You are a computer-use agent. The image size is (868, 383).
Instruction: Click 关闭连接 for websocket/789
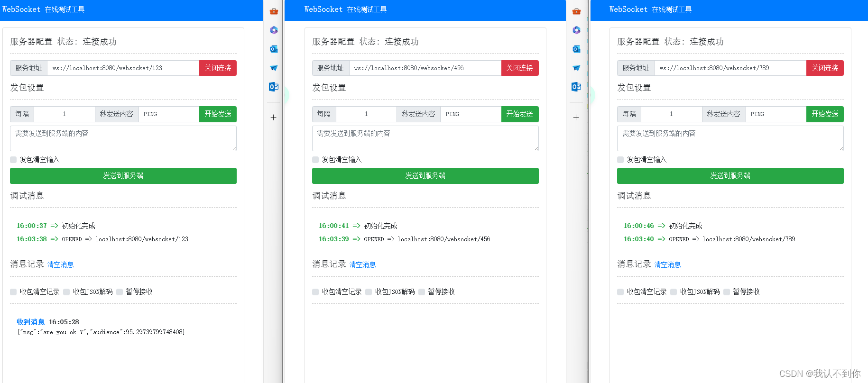click(825, 68)
